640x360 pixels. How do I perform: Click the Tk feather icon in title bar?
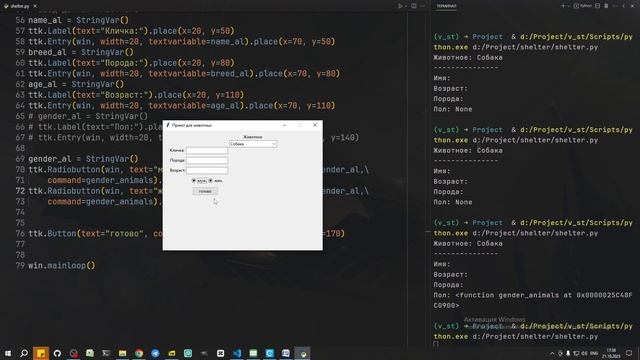(168, 125)
